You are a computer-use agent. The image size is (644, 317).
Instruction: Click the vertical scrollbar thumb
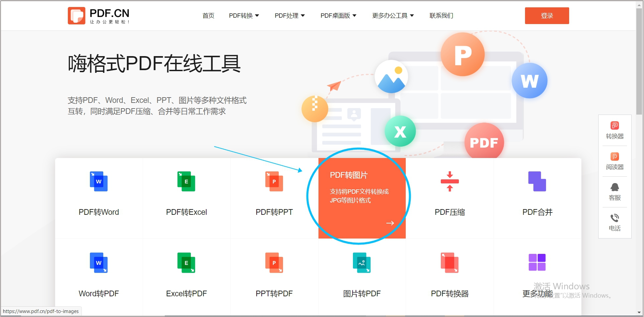(x=639, y=62)
